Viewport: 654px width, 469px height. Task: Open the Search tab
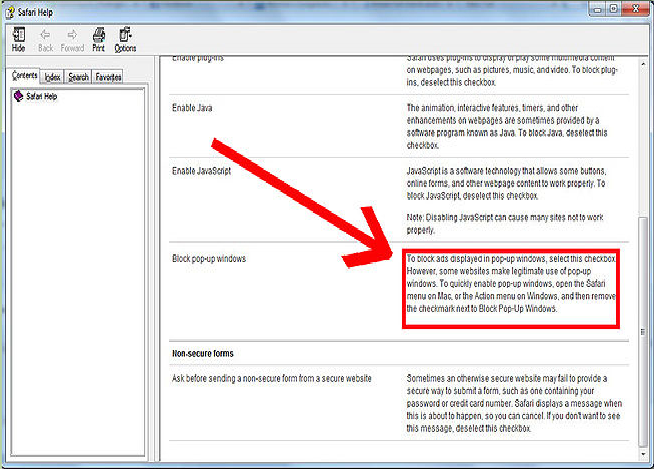tap(78, 77)
